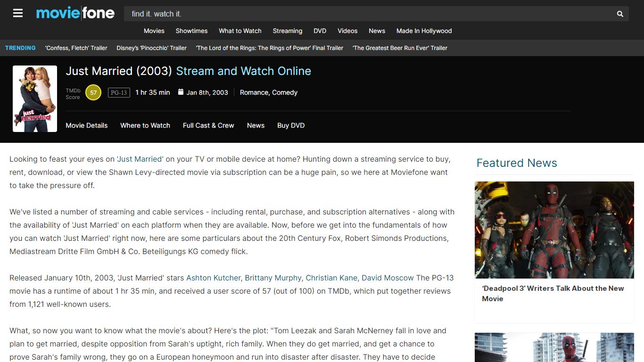Open 'The Greatest Beer Run Ever' Trailer

tap(400, 48)
